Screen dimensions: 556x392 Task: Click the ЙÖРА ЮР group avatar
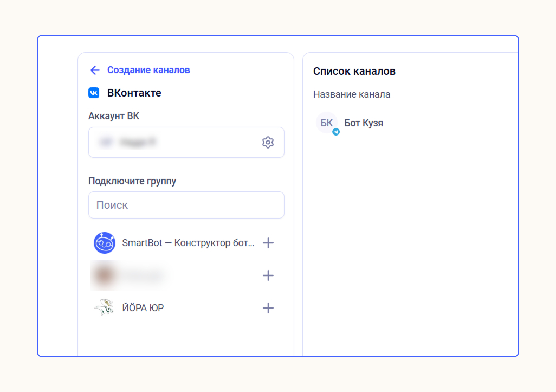click(104, 307)
